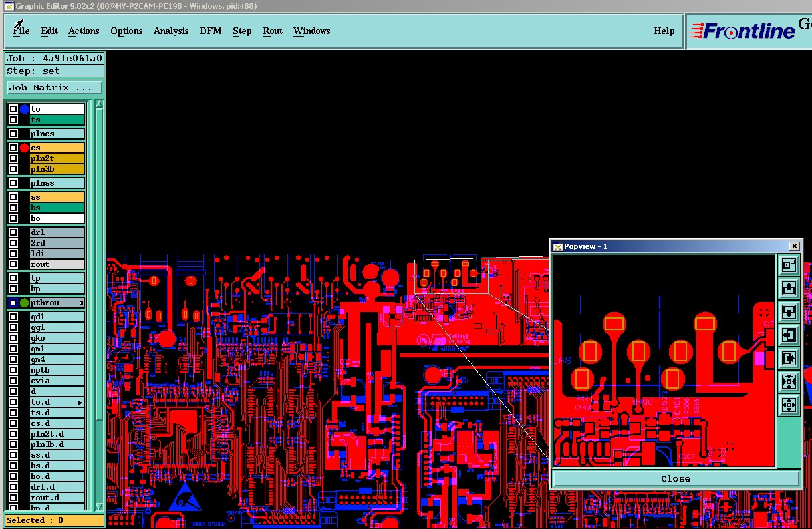
Task: Select the gm1 layer name
Action: pyautogui.click(x=57, y=349)
